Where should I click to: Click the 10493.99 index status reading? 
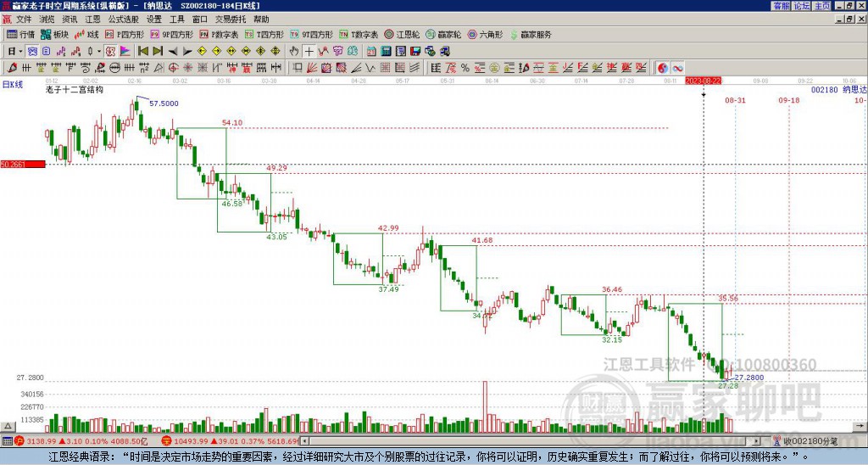pos(189,441)
